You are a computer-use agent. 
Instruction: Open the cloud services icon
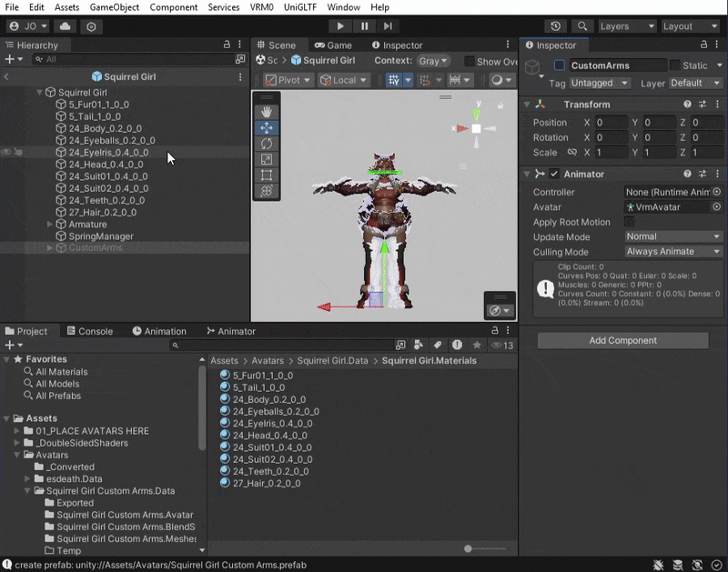[65, 26]
